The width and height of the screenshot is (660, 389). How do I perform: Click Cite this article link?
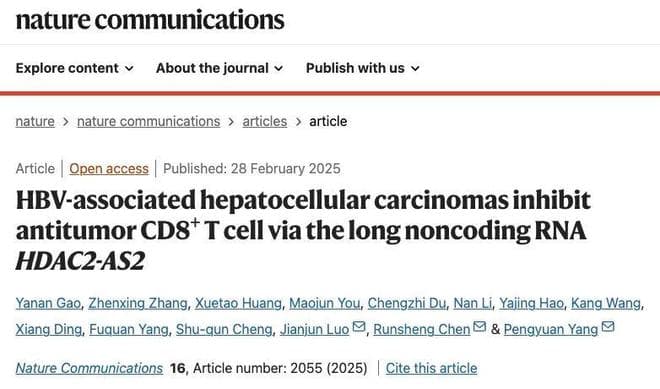coord(431,368)
